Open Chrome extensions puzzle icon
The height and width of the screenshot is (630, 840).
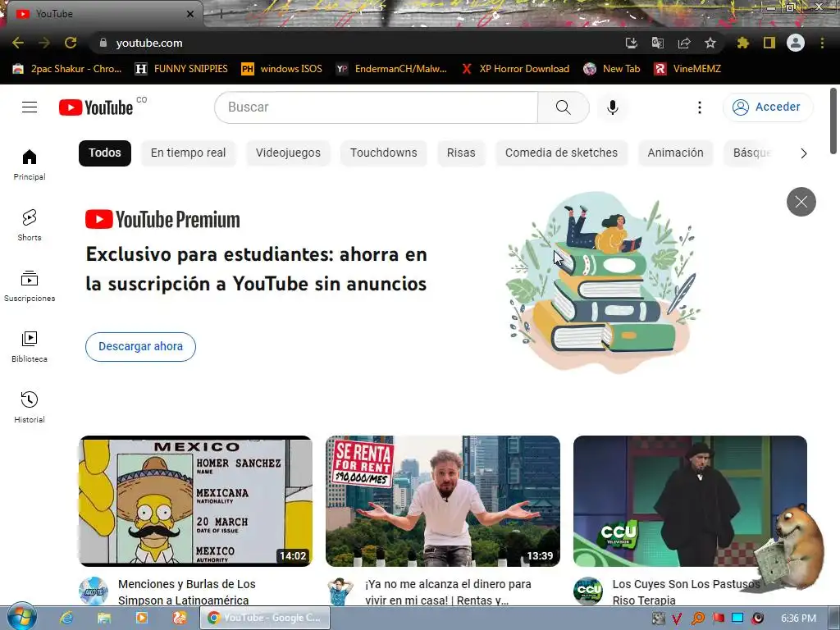tap(742, 43)
